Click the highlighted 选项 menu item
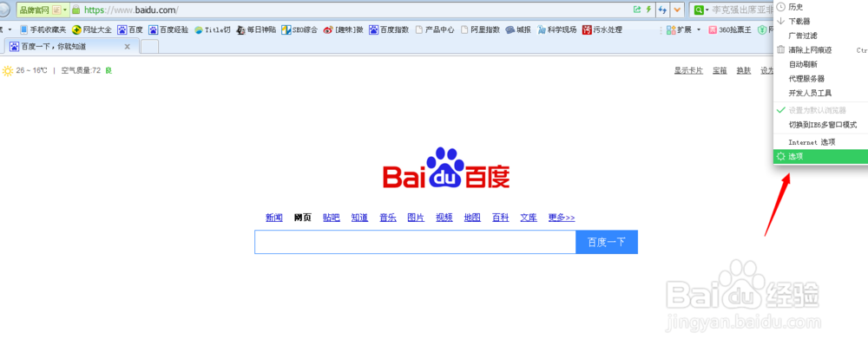The width and height of the screenshot is (868, 352). 820,156
